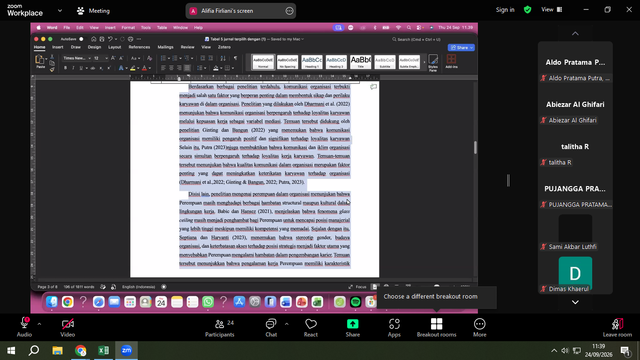Screen dimensions: 640x360
Task: Apply the Normal style
Action: [263, 62]
